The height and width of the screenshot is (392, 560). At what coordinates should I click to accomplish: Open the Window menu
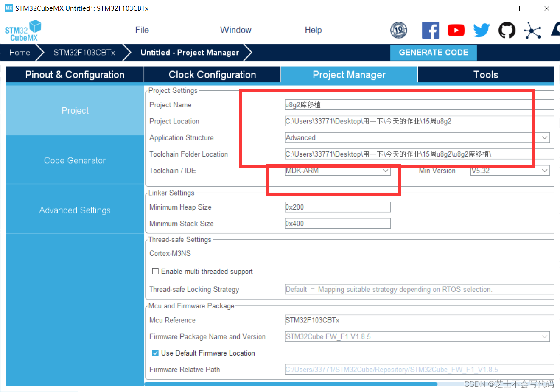(x=235, y=30)
